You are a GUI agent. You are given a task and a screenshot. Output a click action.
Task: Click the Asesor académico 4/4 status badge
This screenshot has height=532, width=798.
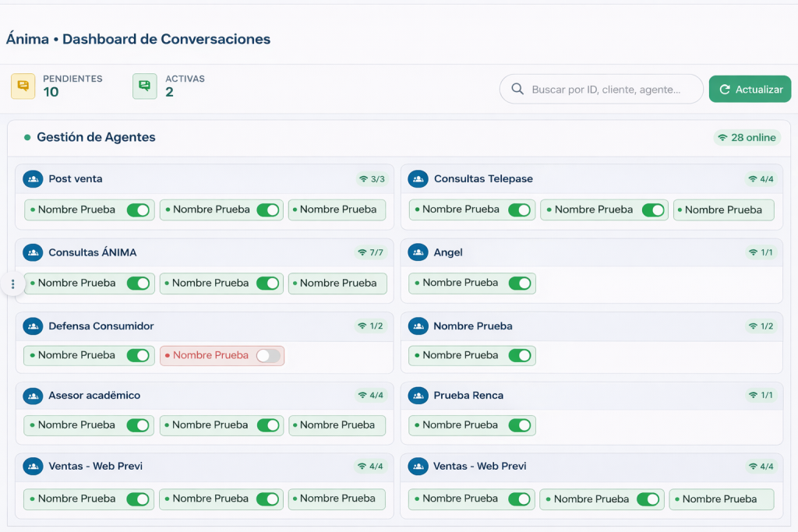click(x=371, y=396)
